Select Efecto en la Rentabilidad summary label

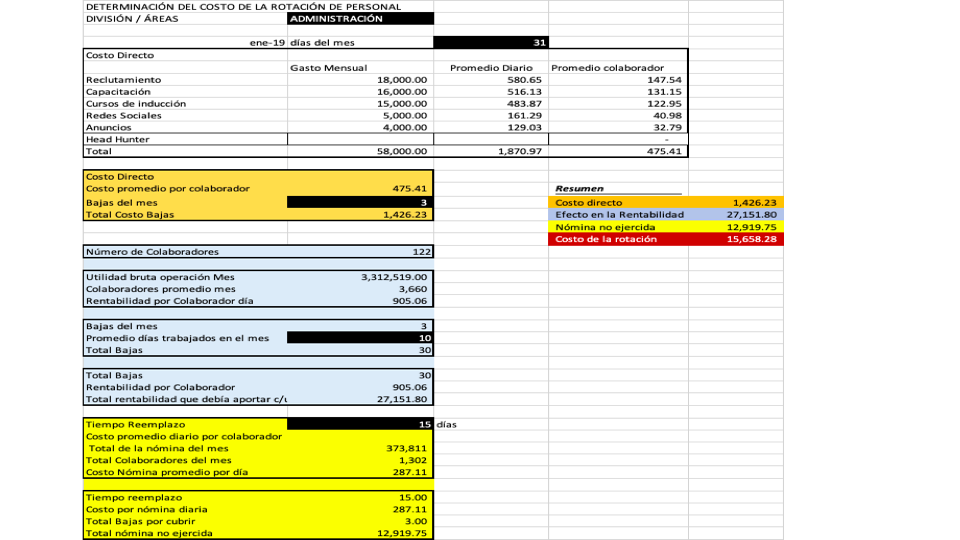coord(619,215)
